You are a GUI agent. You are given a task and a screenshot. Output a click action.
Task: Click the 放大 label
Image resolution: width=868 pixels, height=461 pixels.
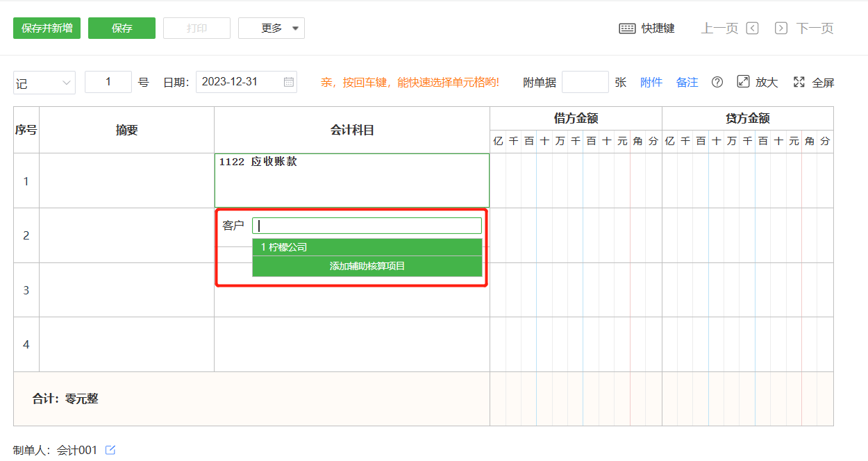click(x=767, y=82)
